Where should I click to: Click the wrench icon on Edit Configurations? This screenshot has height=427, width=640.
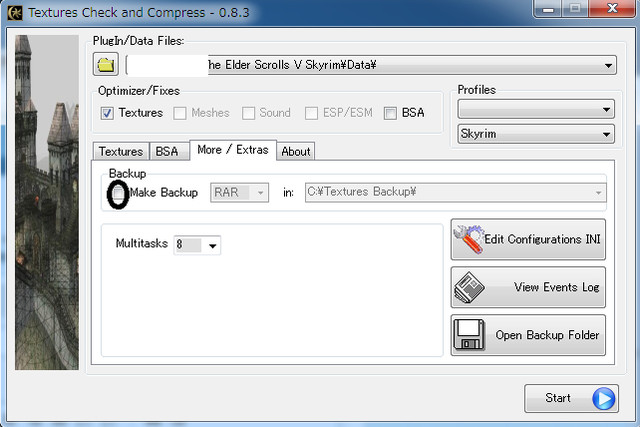tap(469, 239)
